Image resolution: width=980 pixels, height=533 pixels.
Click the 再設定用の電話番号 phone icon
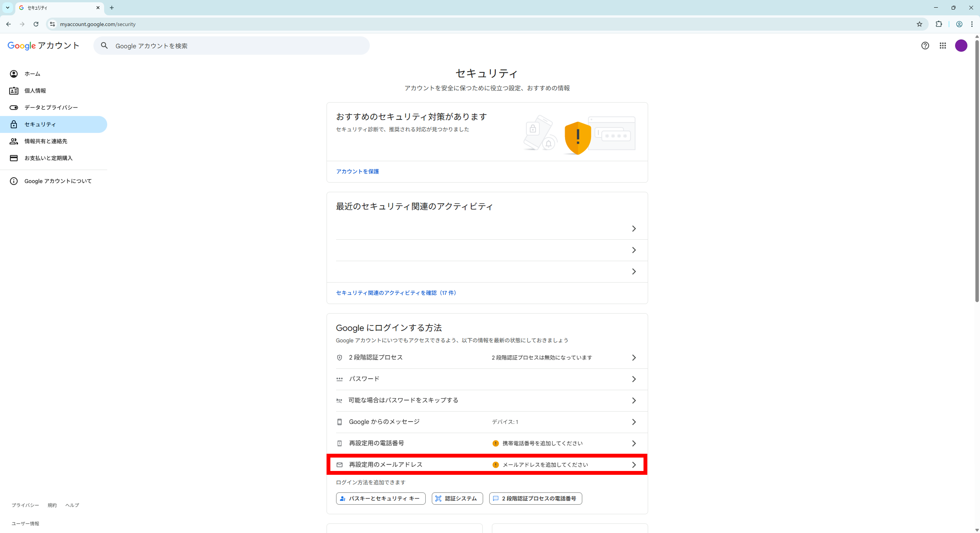click(x=339, y=443)
